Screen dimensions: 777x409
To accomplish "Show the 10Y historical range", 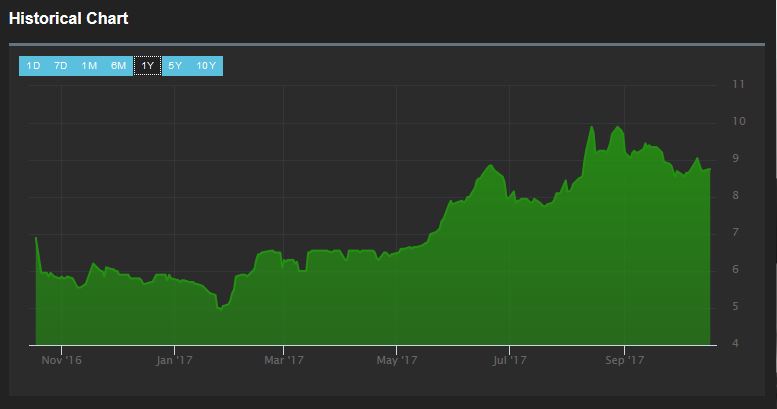I will point(206,66).
